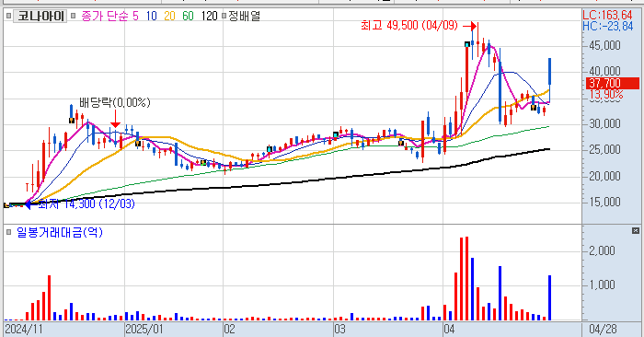Click the 2025/01 date axis label
This screenshot has height=337, width=644.
pos(144,330)
